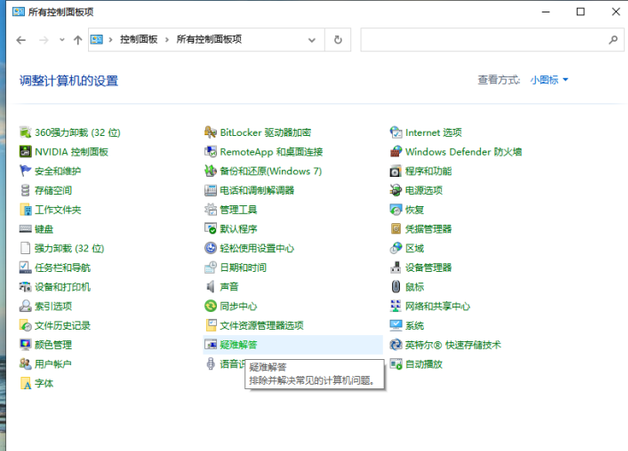Click the 用户帐户 icon
This screenshot has height=451, width=628.
25,364
